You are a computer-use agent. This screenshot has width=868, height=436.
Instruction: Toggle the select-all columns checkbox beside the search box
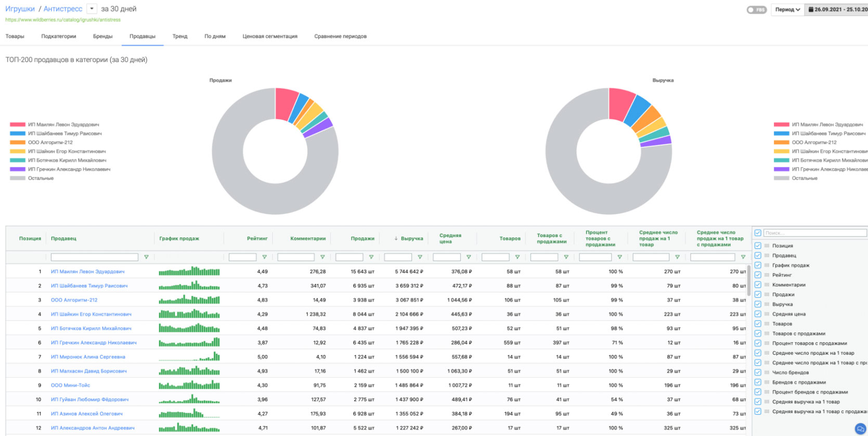(758, 233)
